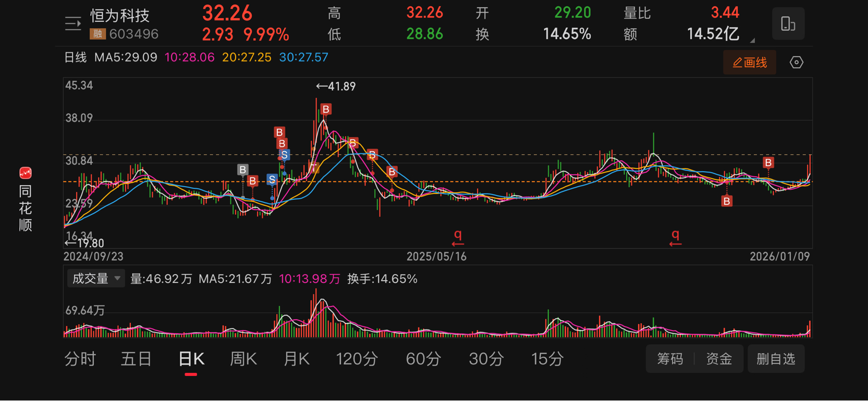The image size is (868, 401).
Task: Tap the 量比 value 3.44
Action: pos(725,13)
